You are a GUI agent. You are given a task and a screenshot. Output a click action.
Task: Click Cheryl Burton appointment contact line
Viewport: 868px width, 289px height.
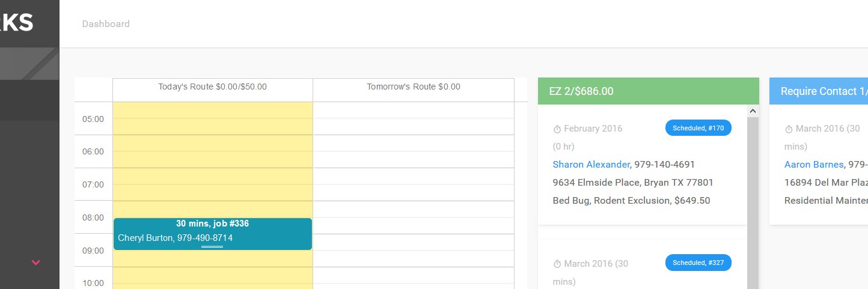[176, 238]
